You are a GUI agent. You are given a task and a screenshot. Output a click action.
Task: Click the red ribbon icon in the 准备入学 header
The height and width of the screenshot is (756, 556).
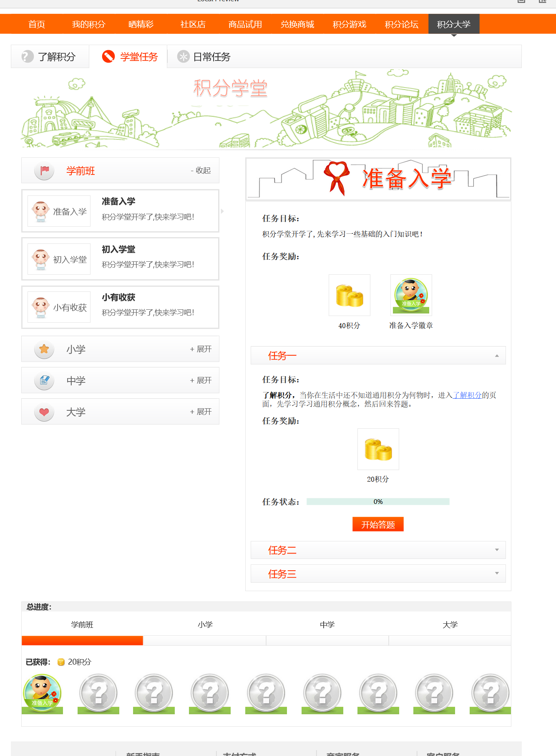coord(337,178)
